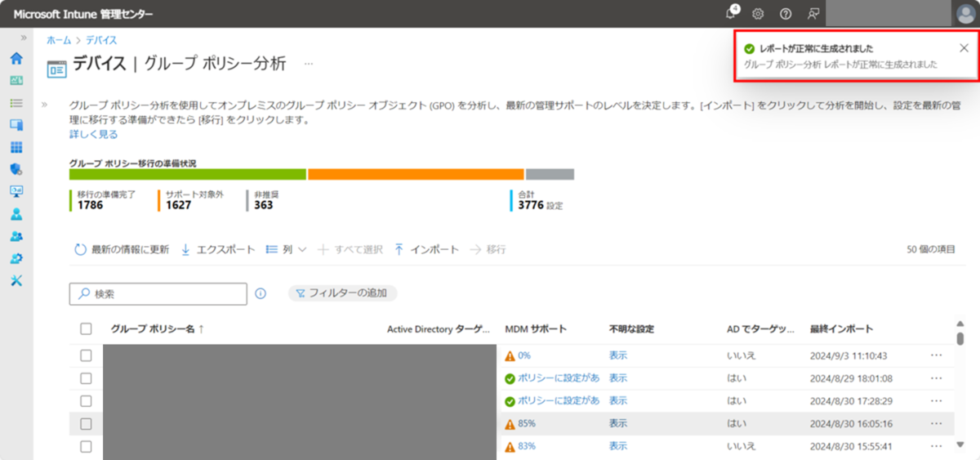Click 表示 in the 2024/9/3 11:10:43 row
Image resolution: width=980 pixels, height=460 pixels.
point(618,355)
